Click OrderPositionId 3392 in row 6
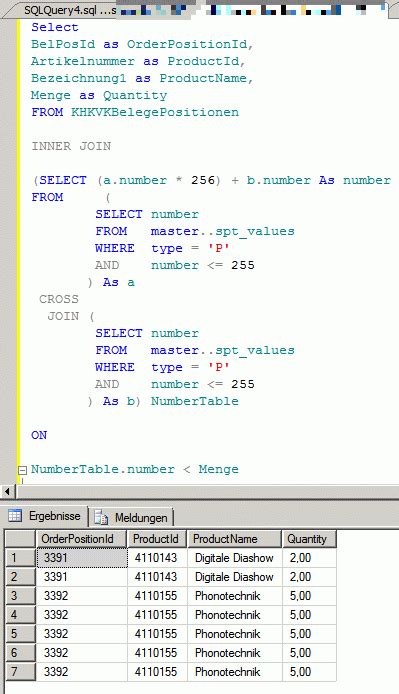This screenshot has width=399, height=694. [81, 653]
